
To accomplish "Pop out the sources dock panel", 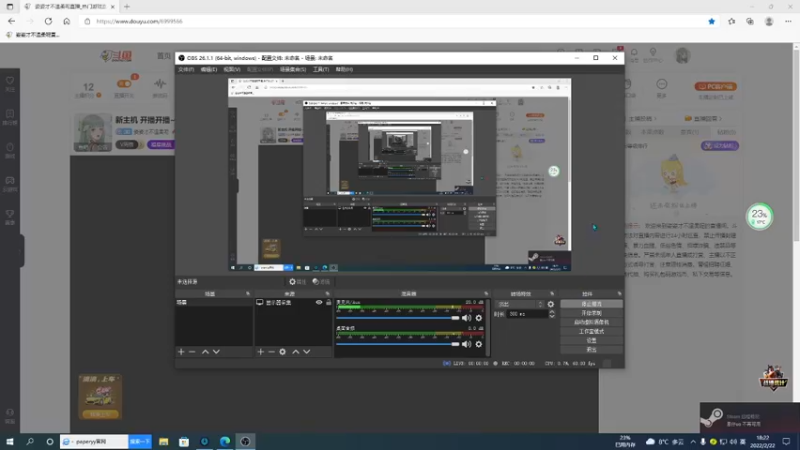I will 328,294.
